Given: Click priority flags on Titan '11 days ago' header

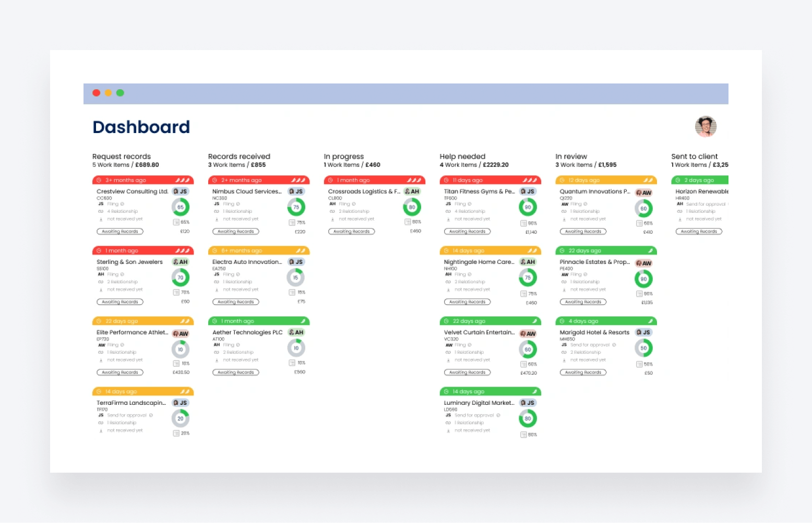Looking at the screenshot, I should coord(530,180).
